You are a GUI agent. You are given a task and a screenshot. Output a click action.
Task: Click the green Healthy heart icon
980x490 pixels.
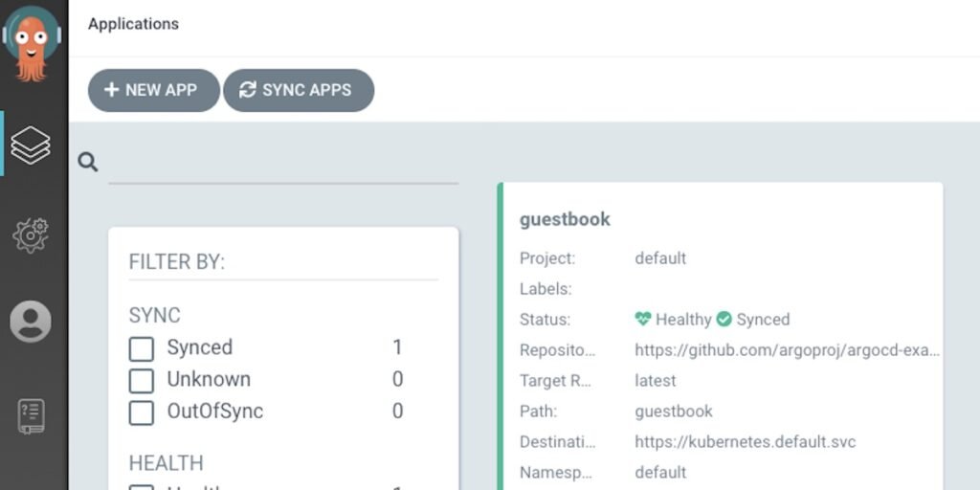click(x=643, y=319)
